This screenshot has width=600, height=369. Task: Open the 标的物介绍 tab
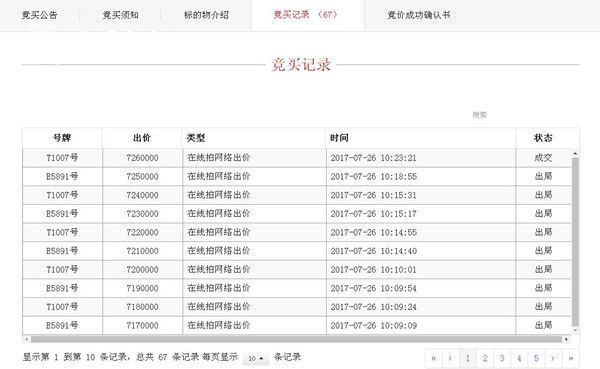206,15
